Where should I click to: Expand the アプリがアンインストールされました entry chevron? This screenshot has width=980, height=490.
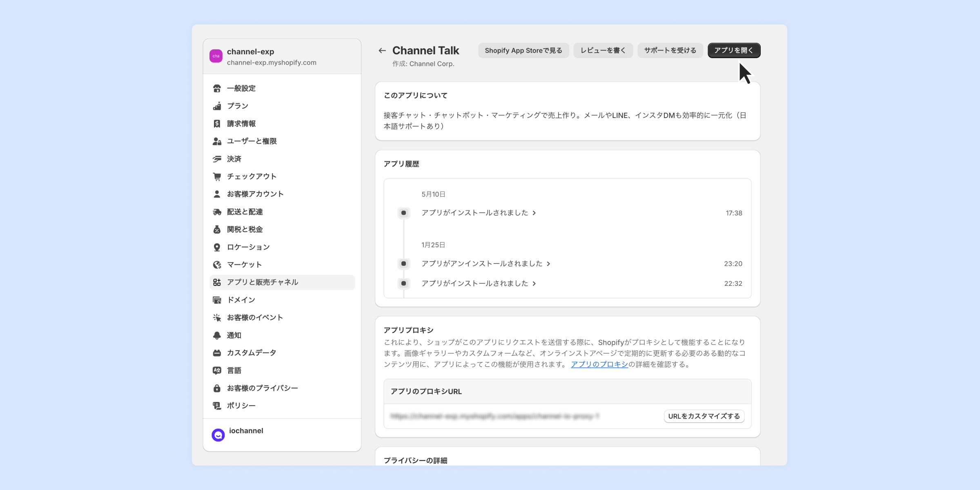point(548,264)
